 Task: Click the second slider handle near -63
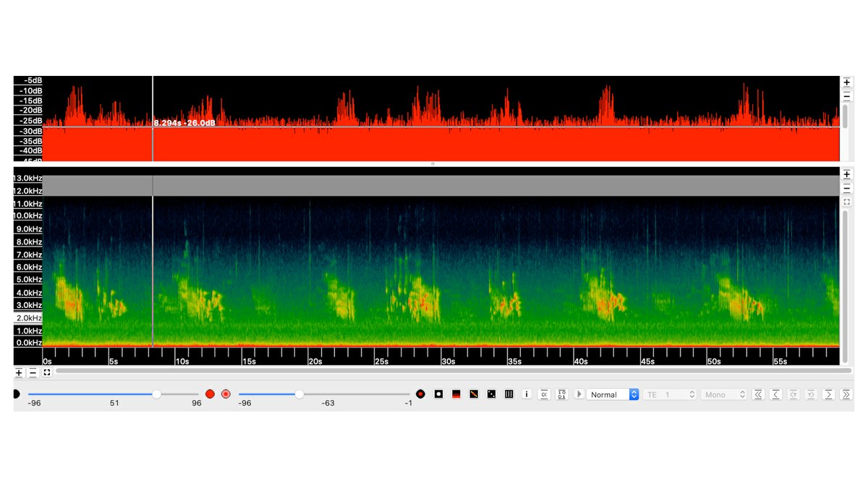tap(299, 394)
